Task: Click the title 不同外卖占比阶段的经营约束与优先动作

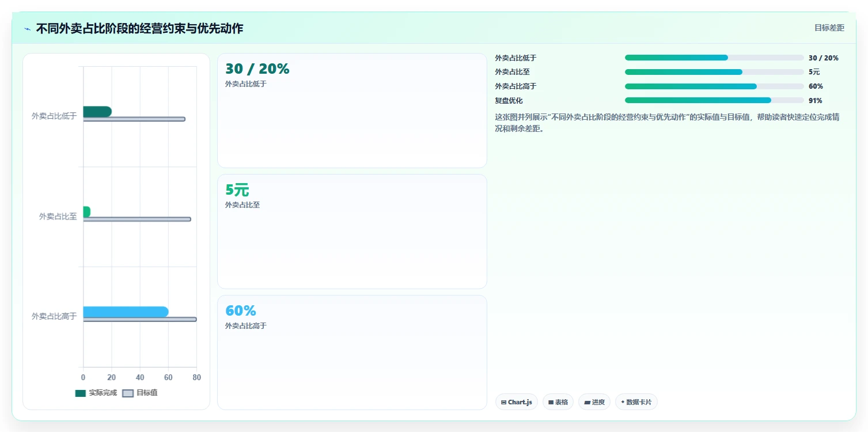Action: coord(139,29)
